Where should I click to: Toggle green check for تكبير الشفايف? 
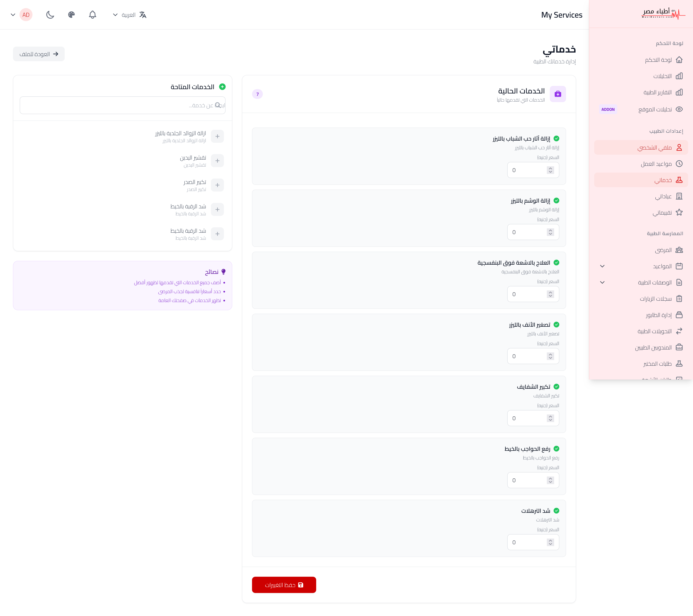point(556,387)
